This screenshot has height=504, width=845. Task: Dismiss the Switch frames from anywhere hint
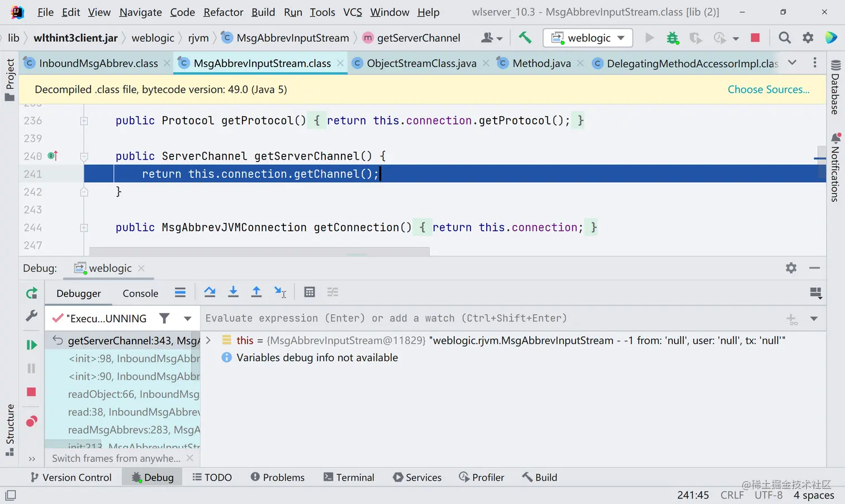[x=189, y=458]
